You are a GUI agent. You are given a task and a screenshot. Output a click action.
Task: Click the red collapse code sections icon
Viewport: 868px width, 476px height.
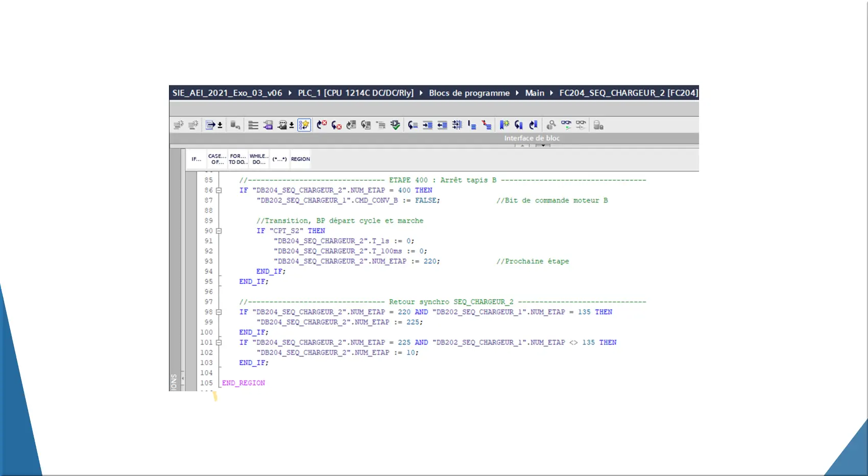click(487, 125)
